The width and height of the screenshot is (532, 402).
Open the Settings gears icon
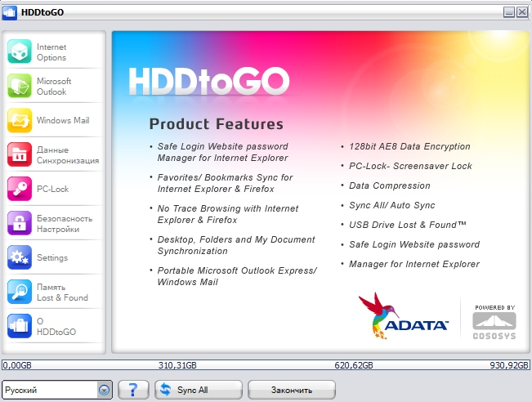(x=20, y=257)
